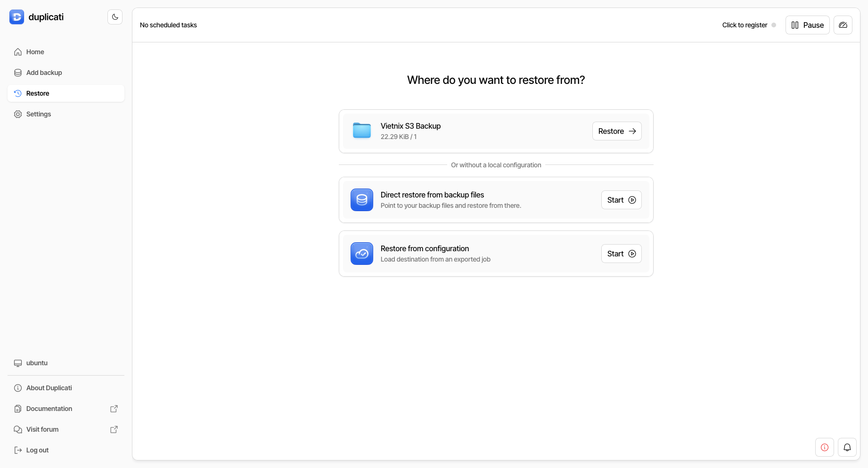Restore from Vietnix S3 Backup
Screen dimensions: 868x468
point(616,131)
